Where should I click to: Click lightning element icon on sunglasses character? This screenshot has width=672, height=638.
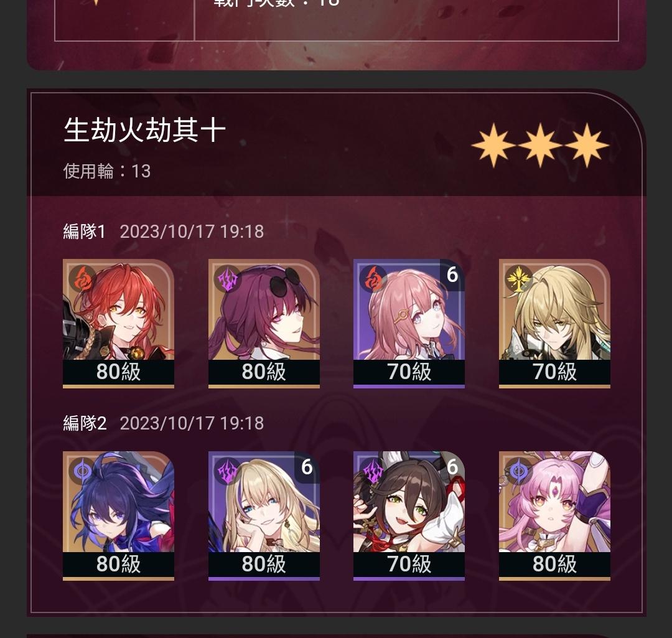228,279
